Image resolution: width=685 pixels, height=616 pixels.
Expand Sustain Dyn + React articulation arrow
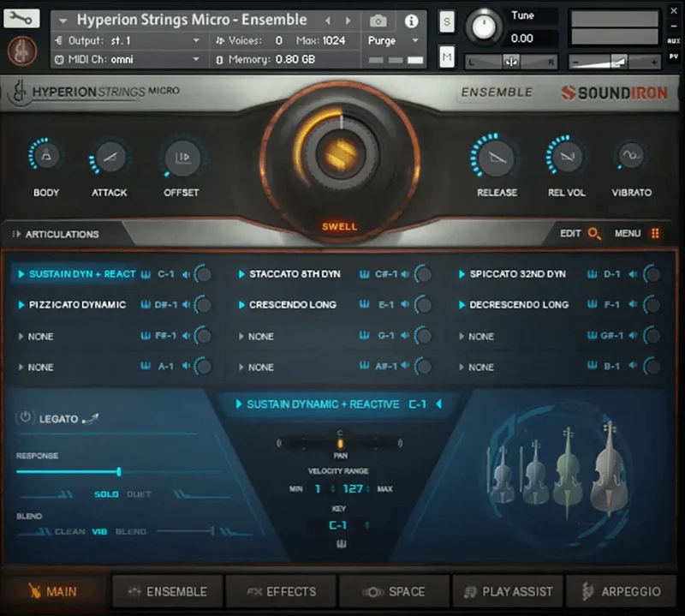point(21,274)
